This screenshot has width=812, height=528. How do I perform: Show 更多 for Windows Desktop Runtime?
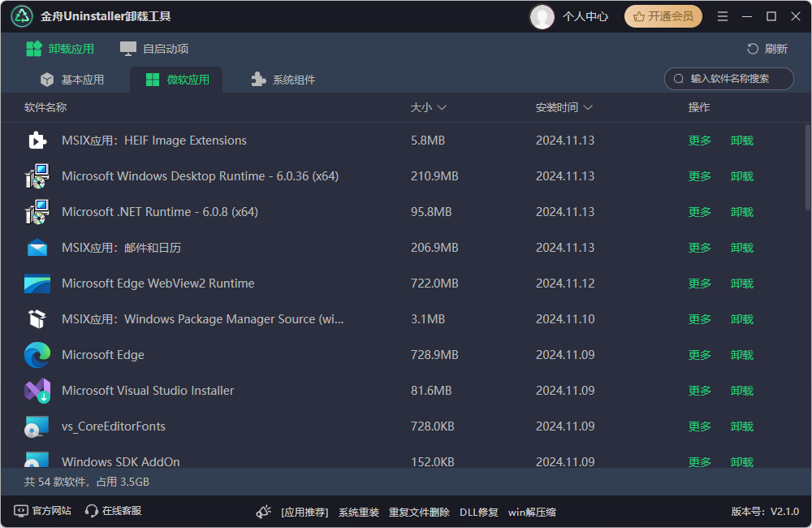[700, 176]
